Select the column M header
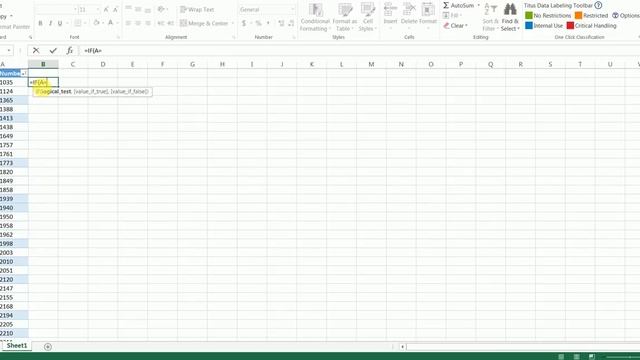The image size is (640, 360). 371,64
